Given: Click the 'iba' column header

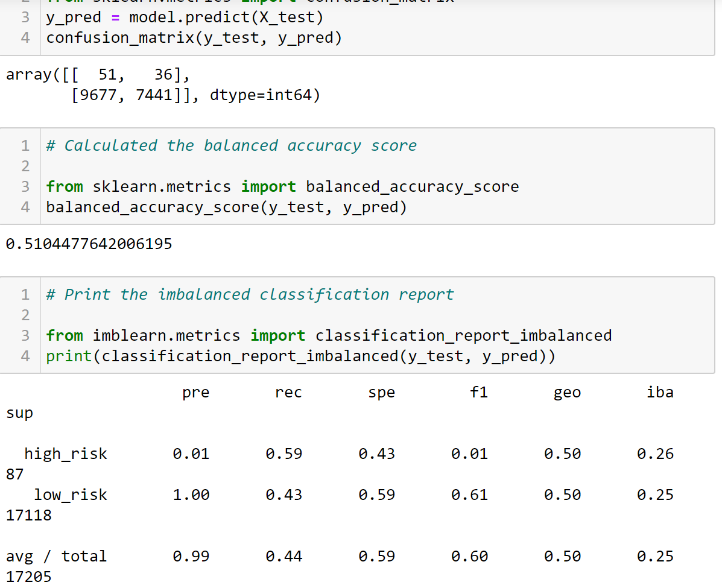Looking at the screenshot, I should pos(660,392).
